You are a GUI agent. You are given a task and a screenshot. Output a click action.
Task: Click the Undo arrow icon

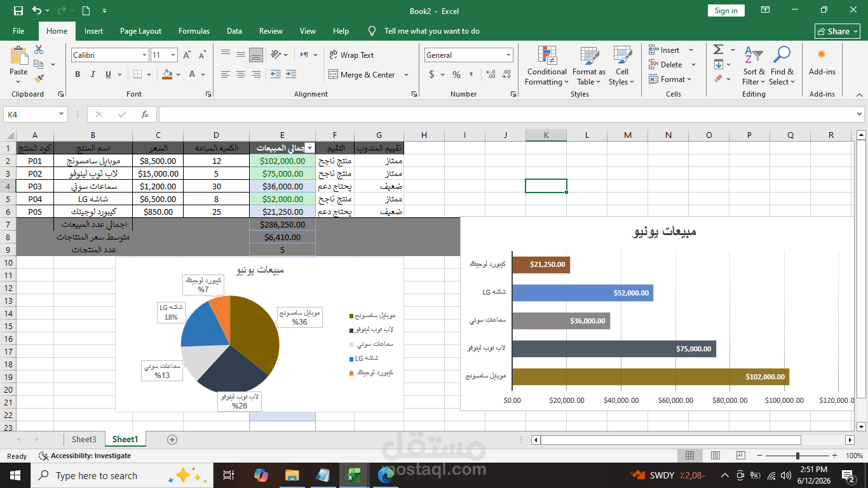(37, 11)
